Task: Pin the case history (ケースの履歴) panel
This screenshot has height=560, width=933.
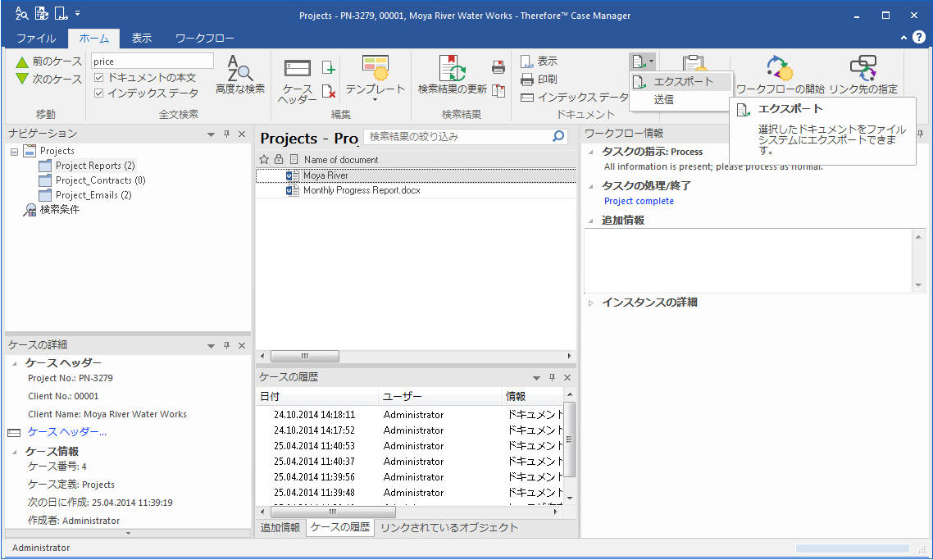Action: point(553,377)
